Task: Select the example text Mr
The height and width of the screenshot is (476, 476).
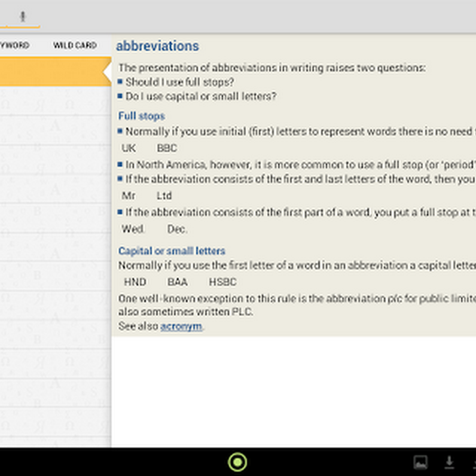Action: click(x=129, y=196)
